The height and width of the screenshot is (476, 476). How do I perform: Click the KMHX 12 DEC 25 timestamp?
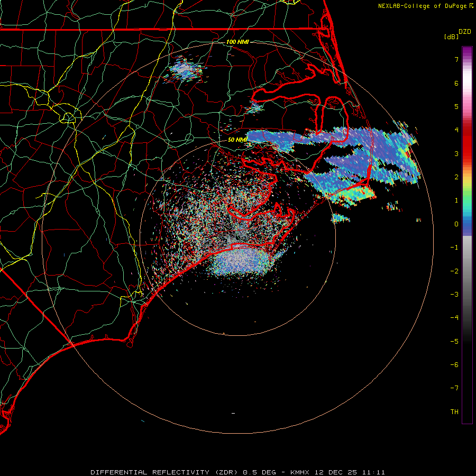[x=338, y=472]
